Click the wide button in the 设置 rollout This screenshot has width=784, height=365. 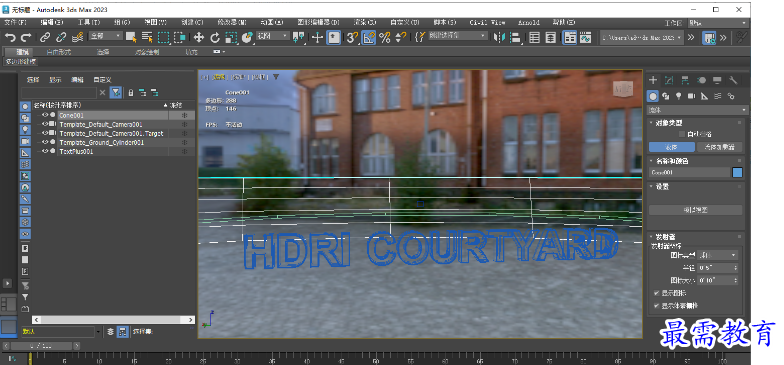pos(696,210)
